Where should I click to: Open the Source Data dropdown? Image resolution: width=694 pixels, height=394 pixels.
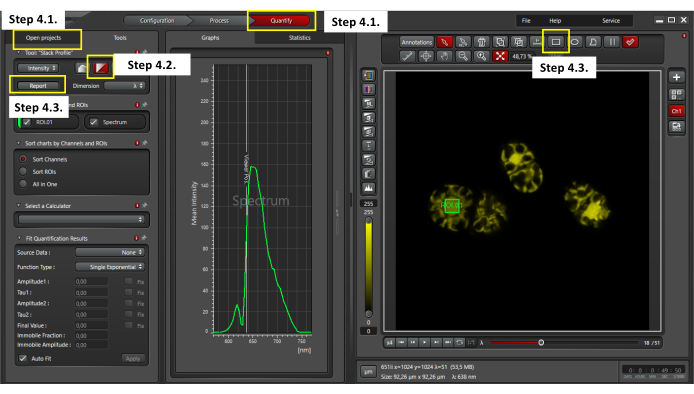tap(110, 252)
